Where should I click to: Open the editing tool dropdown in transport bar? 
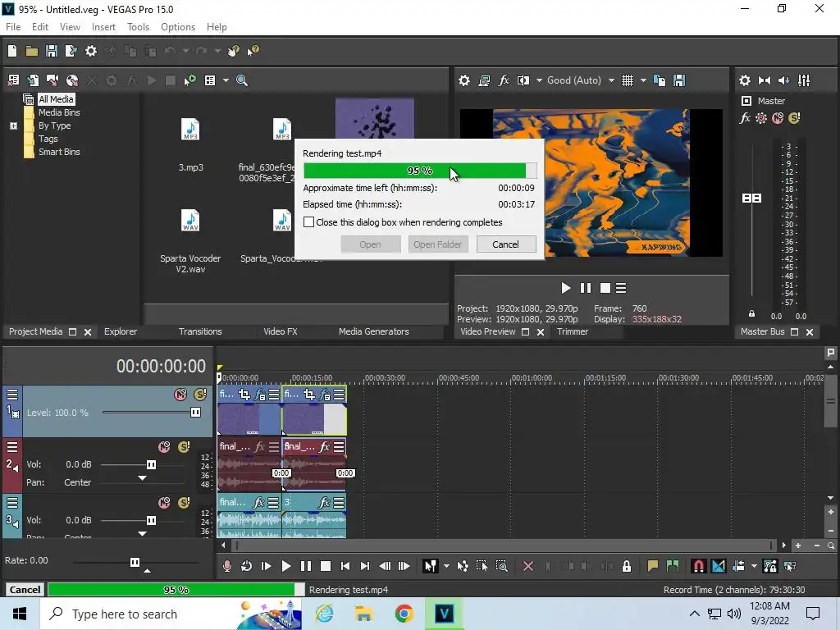[x=445, y=566]
